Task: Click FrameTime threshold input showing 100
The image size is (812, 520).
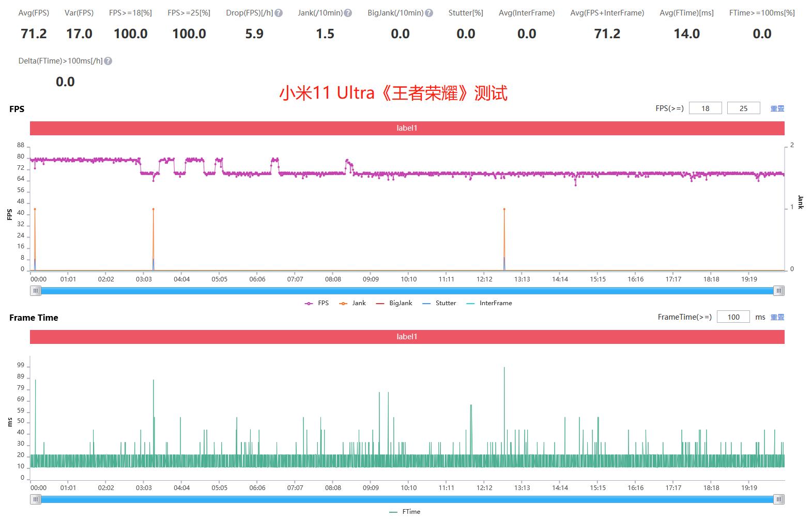Action: (733, 317)
